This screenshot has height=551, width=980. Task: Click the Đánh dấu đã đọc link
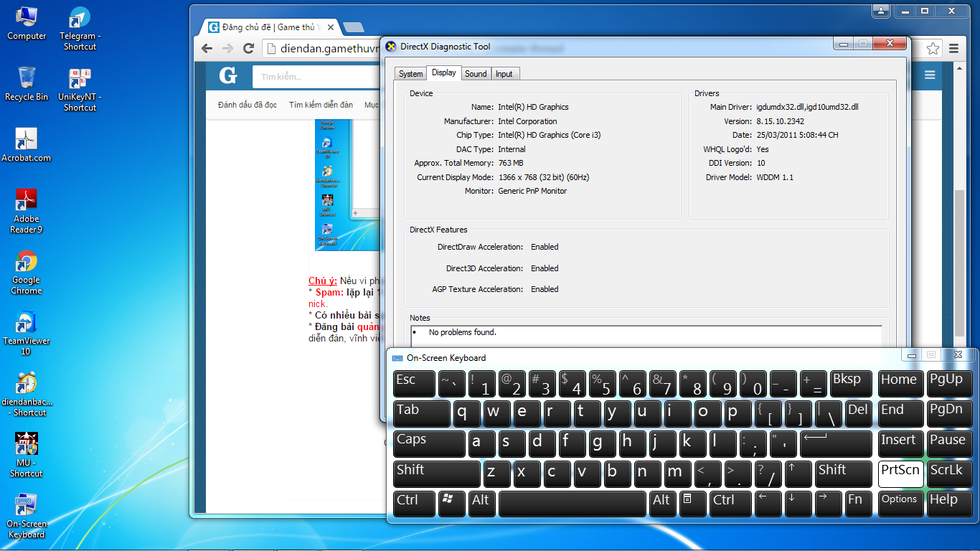click(248, 105)
